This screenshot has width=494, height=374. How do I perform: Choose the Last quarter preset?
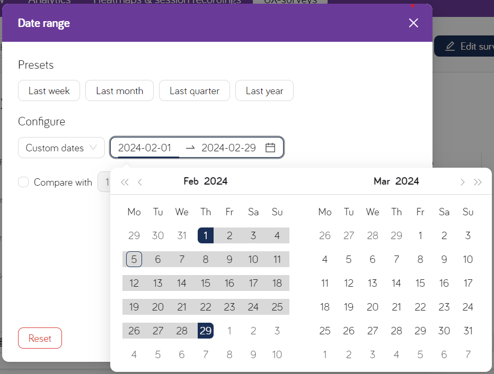pyautogui.click(x=194, y=91)
